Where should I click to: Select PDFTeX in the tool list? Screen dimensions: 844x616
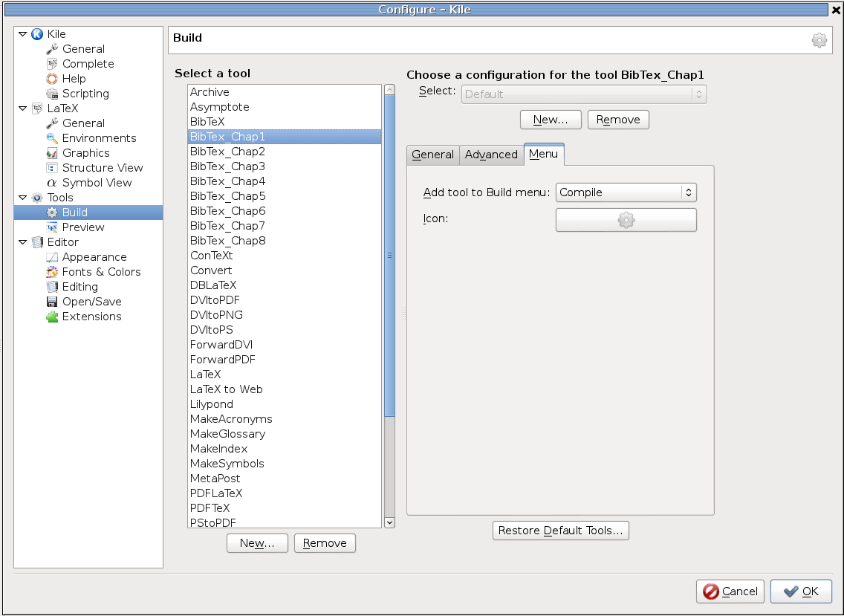coord(285,508)
